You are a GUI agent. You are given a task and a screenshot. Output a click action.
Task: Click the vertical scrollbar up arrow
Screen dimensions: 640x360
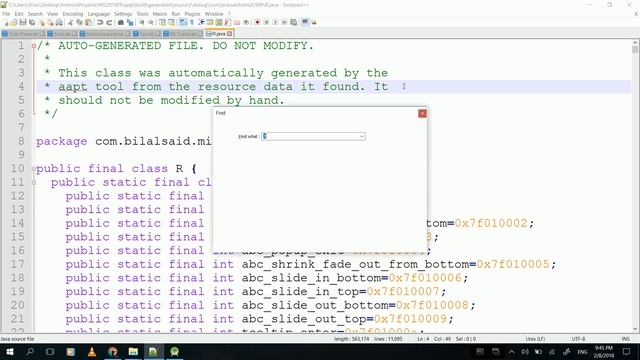point(635,42)
